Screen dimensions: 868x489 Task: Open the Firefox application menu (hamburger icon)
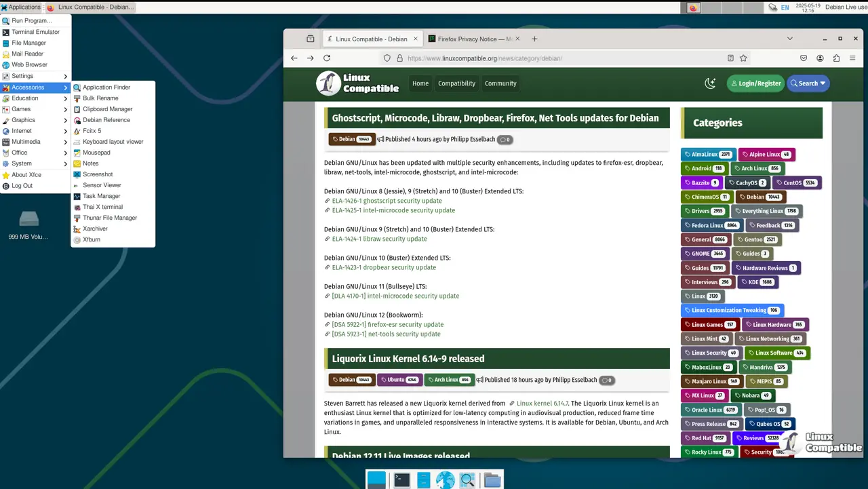[x=852, y=58]
